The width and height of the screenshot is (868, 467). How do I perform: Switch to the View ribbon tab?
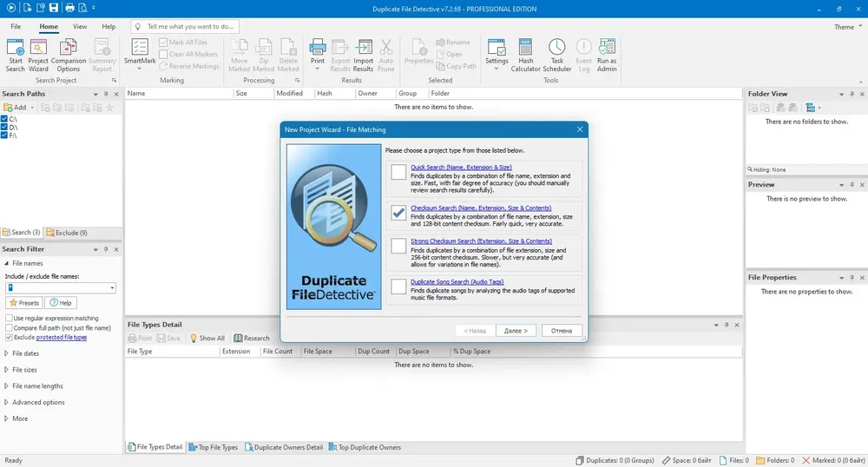80,27
